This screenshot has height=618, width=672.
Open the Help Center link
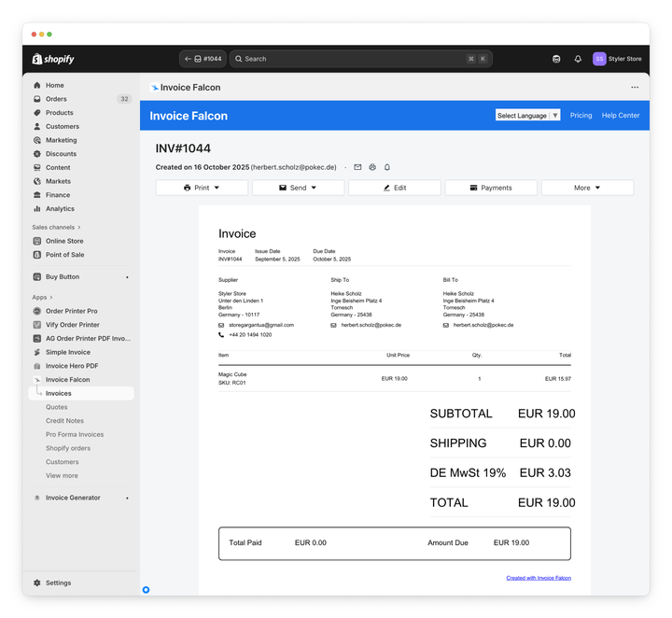620,115
